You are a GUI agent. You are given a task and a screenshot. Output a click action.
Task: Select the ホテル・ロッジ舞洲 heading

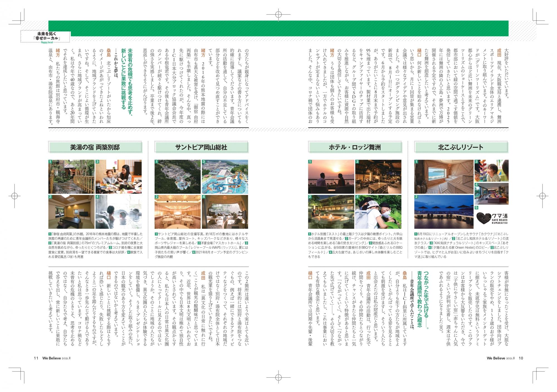tap(355, 147)
